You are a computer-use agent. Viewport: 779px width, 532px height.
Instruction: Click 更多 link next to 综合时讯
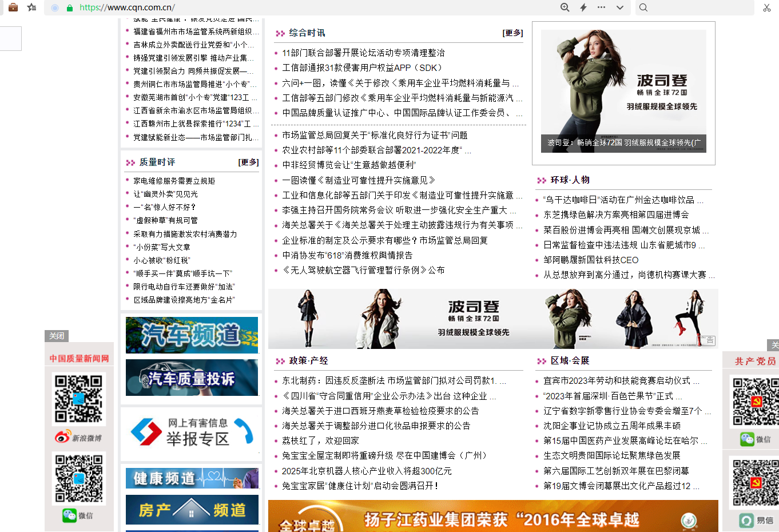(x=512, y=33)
